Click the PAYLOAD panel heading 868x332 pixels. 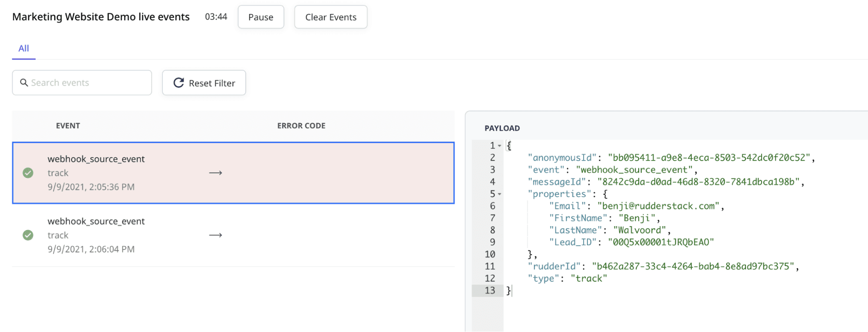tap(502, 128)
